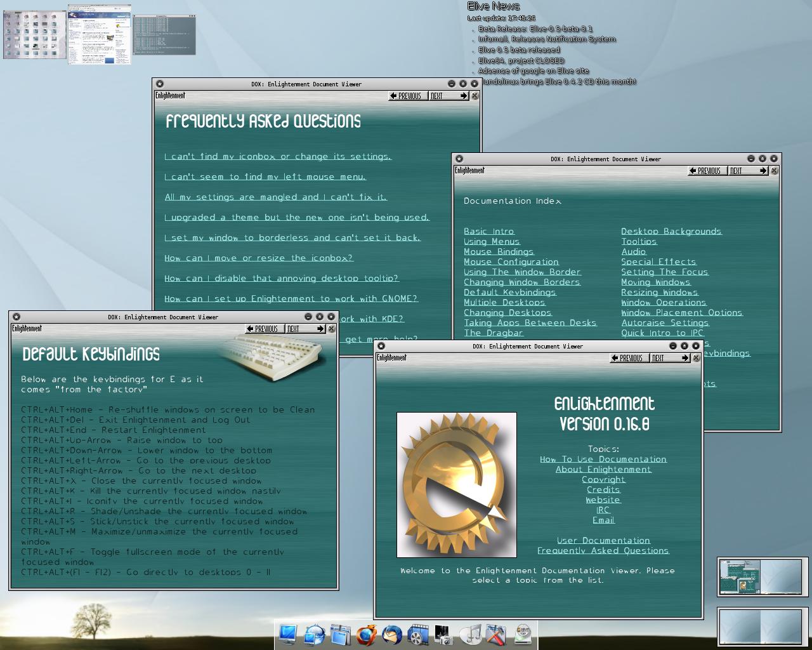Viewport: 812px width, 650px height.
Task: Open "How can I move or resize the iconbox?" link
Action: tap(259, 258)
